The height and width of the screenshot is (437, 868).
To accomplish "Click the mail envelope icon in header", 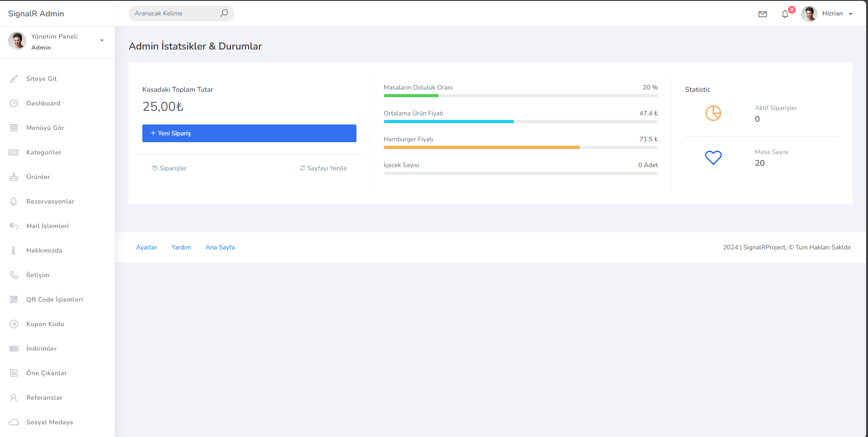I will coord(763,14).
